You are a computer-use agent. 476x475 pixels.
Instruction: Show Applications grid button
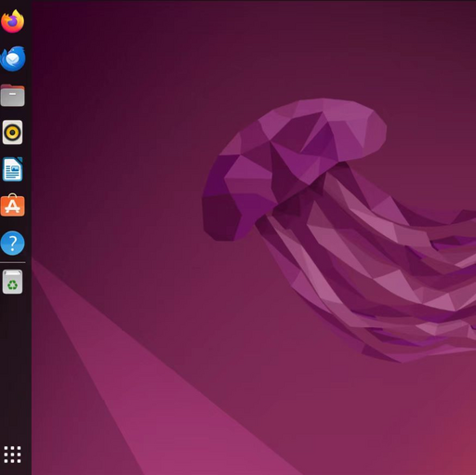click(13, 455)
